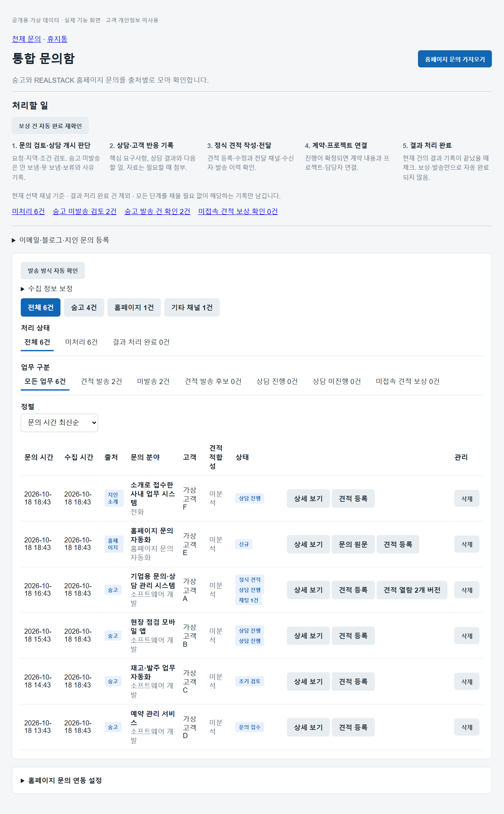Open 상세 보기 for 가상 고객 A
This screenshot has height=814, width=504.
(308, 590)
